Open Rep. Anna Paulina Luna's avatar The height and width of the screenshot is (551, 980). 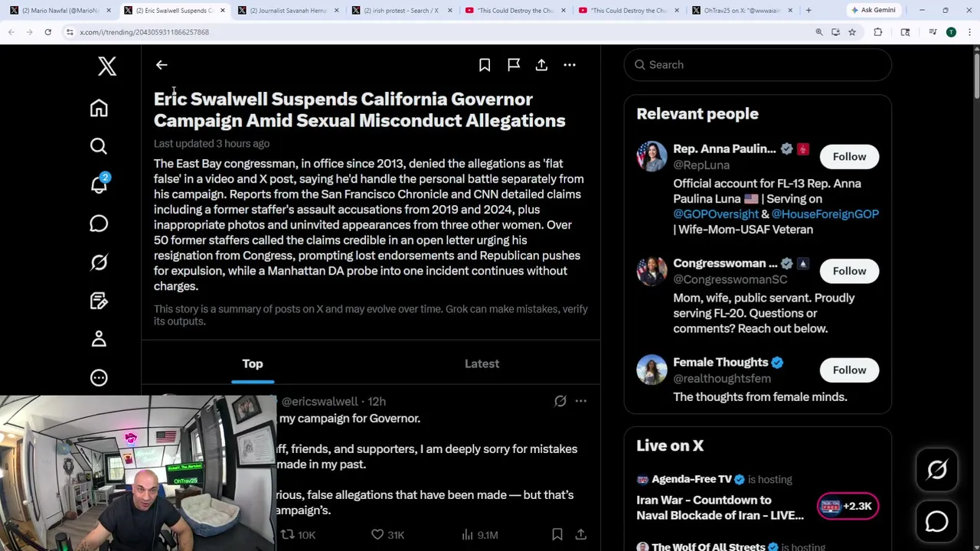(652, 156)
